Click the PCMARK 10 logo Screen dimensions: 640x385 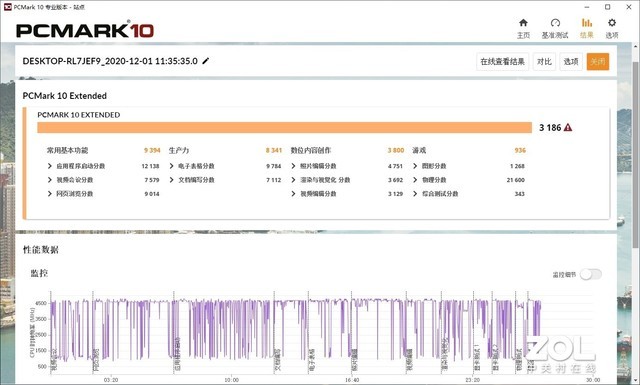pos(85,31)
